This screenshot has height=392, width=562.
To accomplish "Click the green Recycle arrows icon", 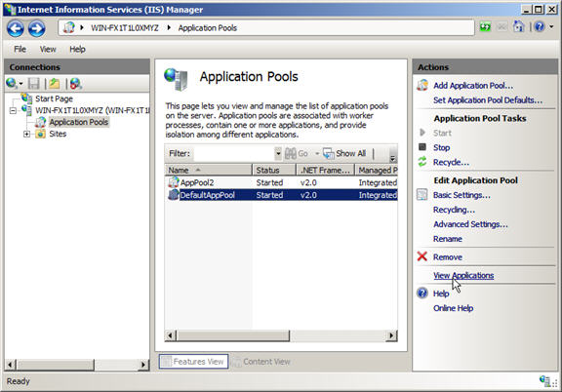I will point(422,162).
